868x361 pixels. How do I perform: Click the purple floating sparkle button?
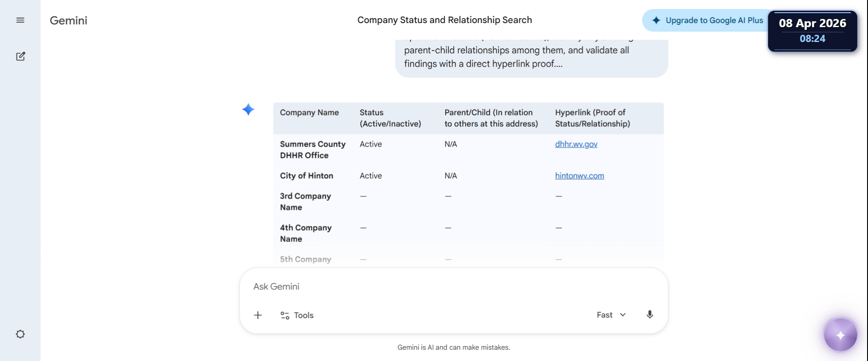(840, 335)
